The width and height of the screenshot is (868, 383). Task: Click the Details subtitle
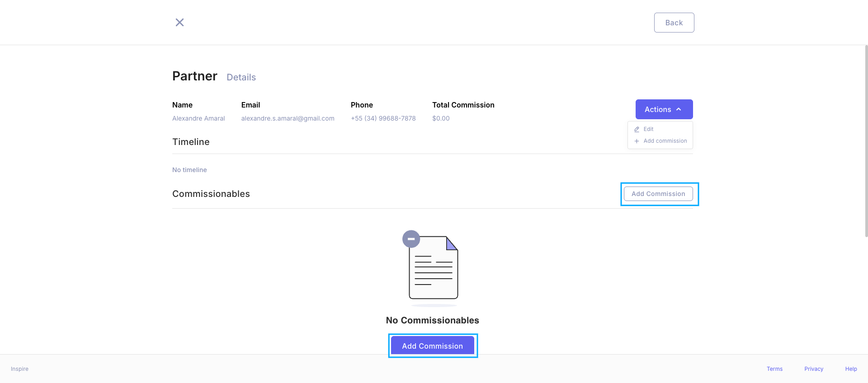(241, 77)
